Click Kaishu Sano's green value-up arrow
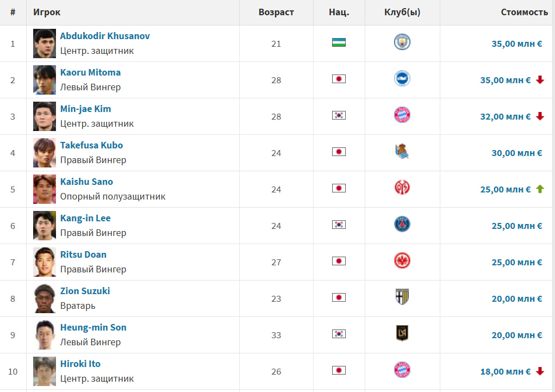The width and height of the screenshot is (555, 392). coord(540,189)
